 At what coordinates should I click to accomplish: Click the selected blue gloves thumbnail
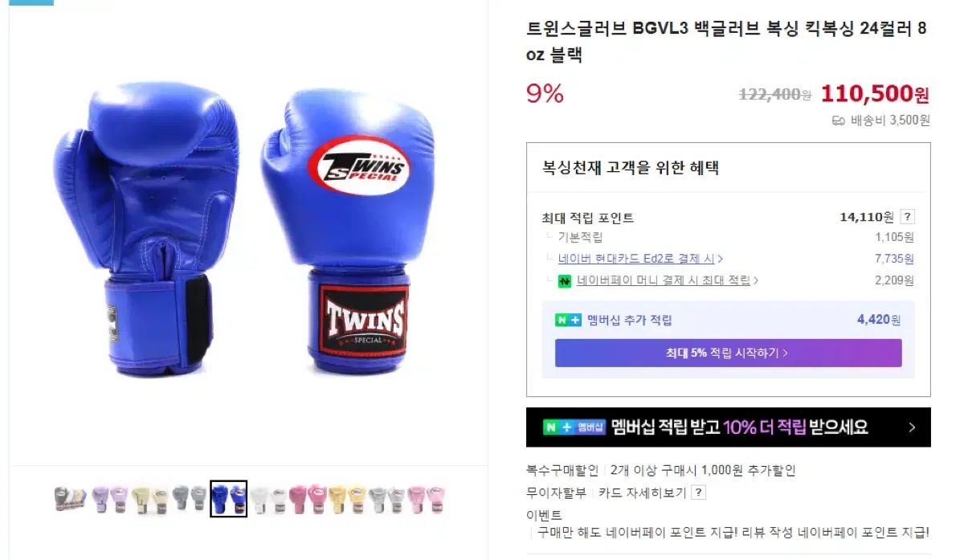pos(228,499)
